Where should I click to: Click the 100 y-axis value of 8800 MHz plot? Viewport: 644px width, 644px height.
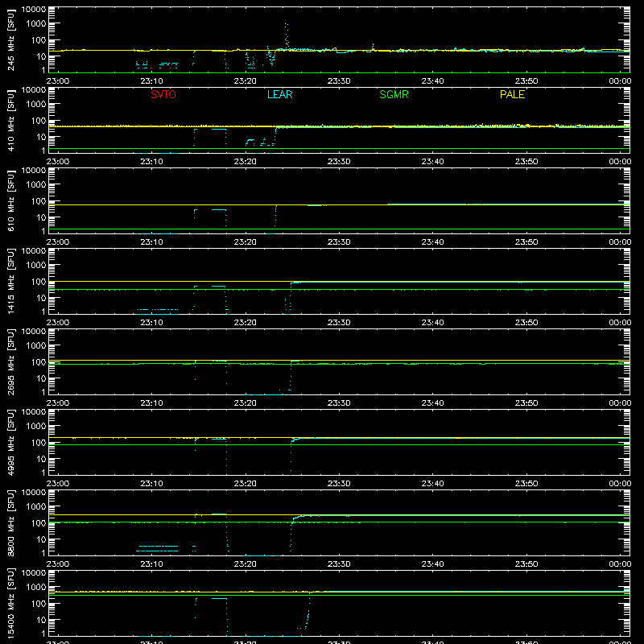[x=39, y=523]
